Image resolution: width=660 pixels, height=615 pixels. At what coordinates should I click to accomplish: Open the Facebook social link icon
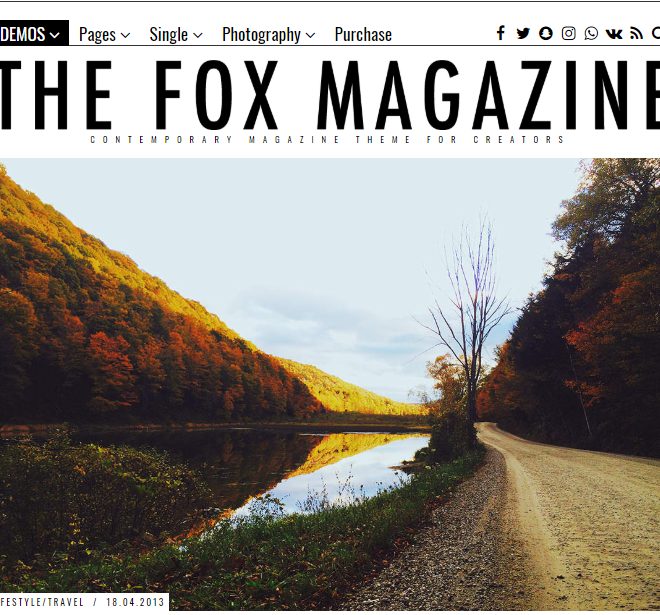(500, 33)
